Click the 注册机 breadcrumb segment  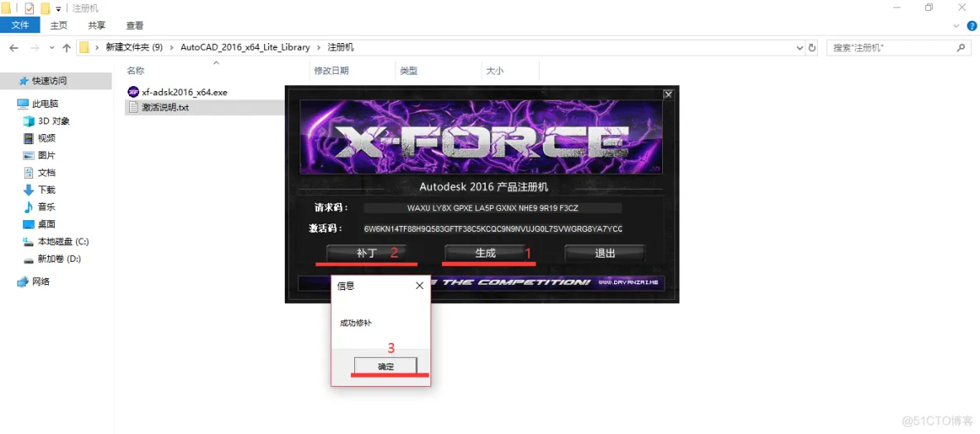(341, 47)
